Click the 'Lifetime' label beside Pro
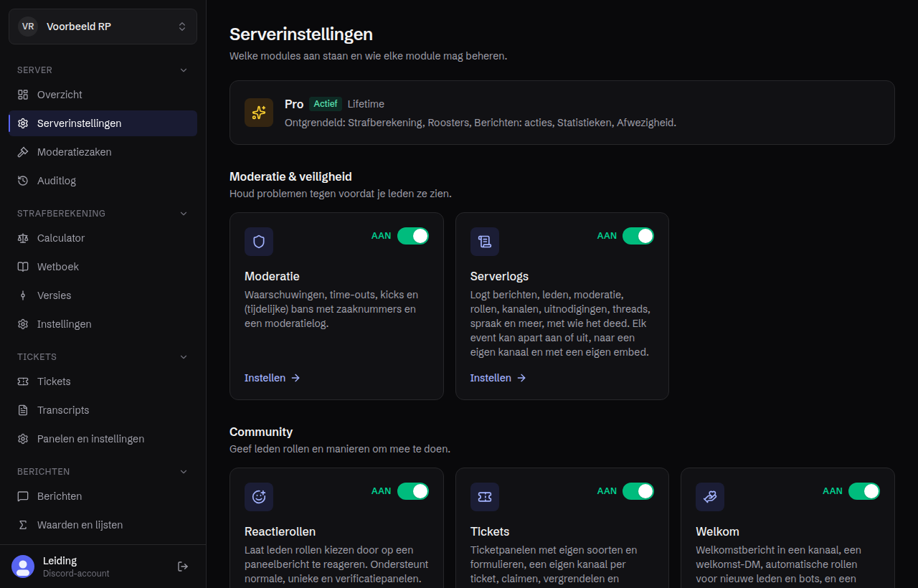 click(366, 104)
